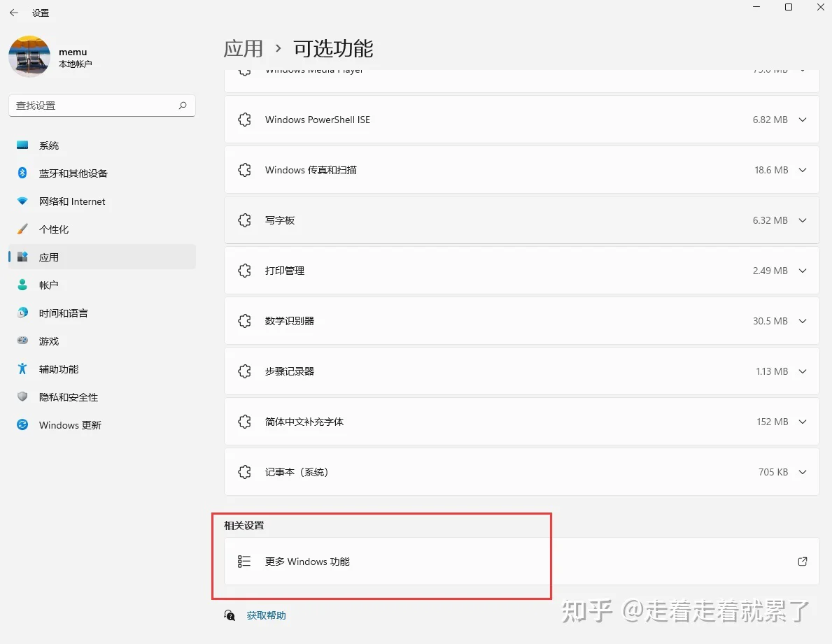
Task: Open 更多 Windows 功能
Action: [x=521, y=561]
